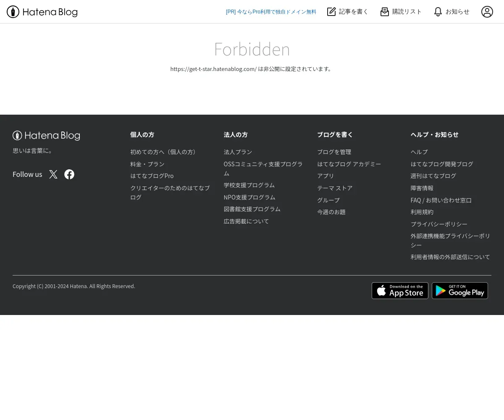Open テーマ ストア link
Image resolution: width=504 pixels, height=420 pixels.
335,188
